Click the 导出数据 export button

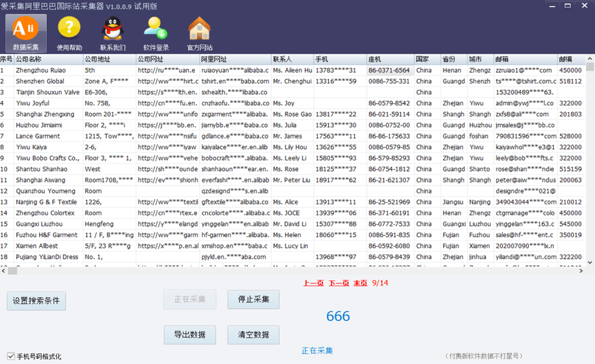189,335
